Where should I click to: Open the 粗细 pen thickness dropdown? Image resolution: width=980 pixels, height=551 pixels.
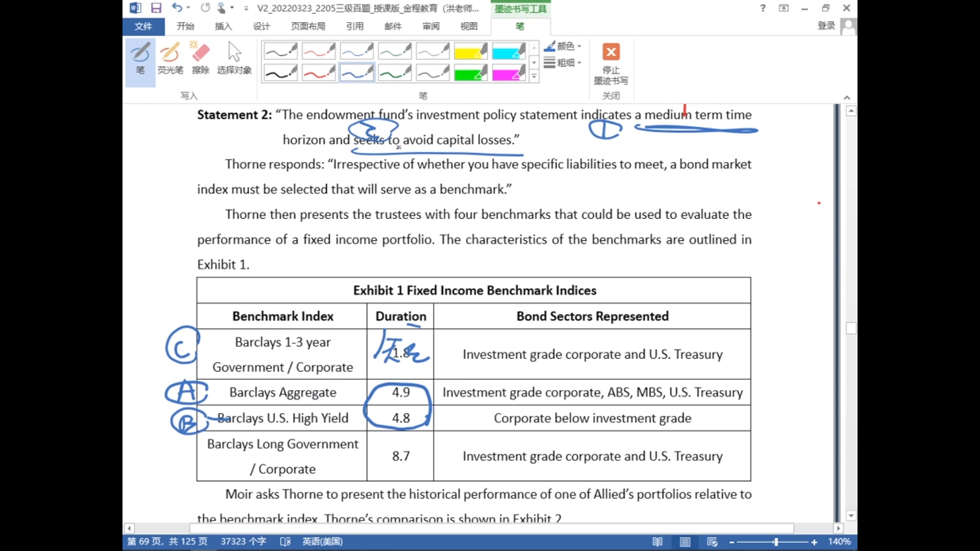[x=562, y=63]
